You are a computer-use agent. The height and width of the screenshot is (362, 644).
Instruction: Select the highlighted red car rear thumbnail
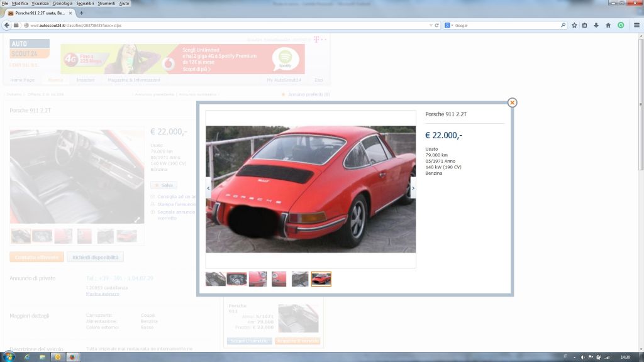coord(321,279)
